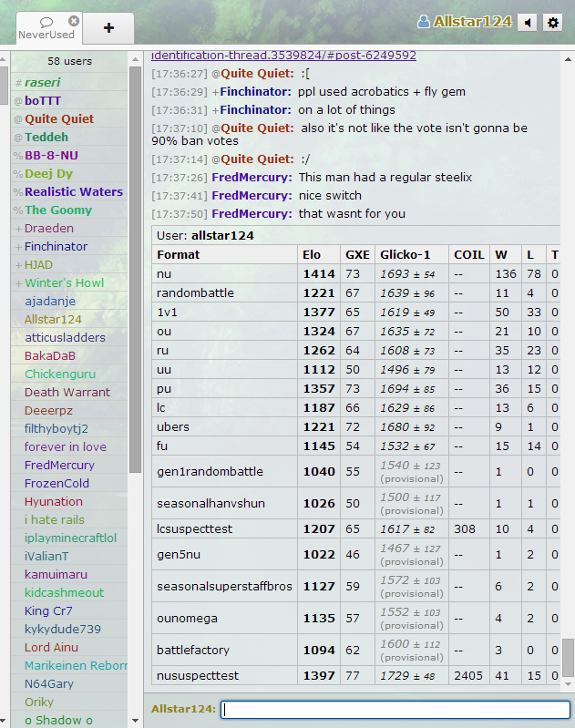The width and height of the screenshot is (575, 728).
Task: Open kykydude739 in the user list
Action: (69, 629)
